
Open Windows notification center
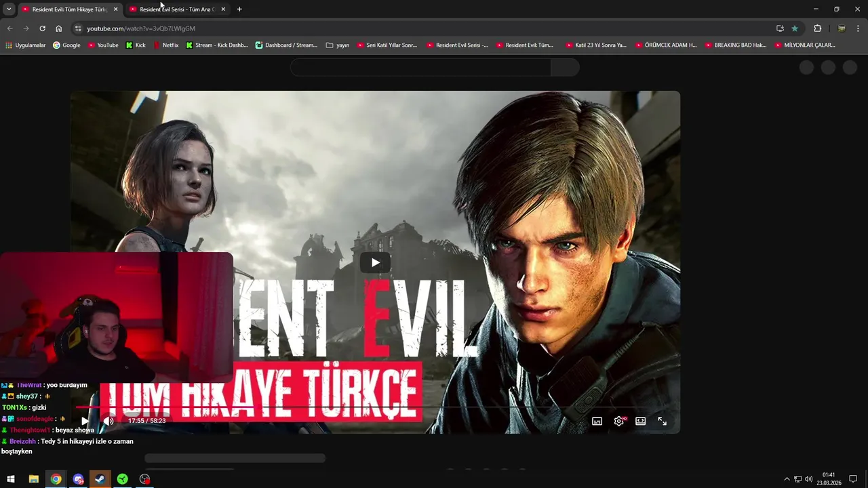point(853,479)
